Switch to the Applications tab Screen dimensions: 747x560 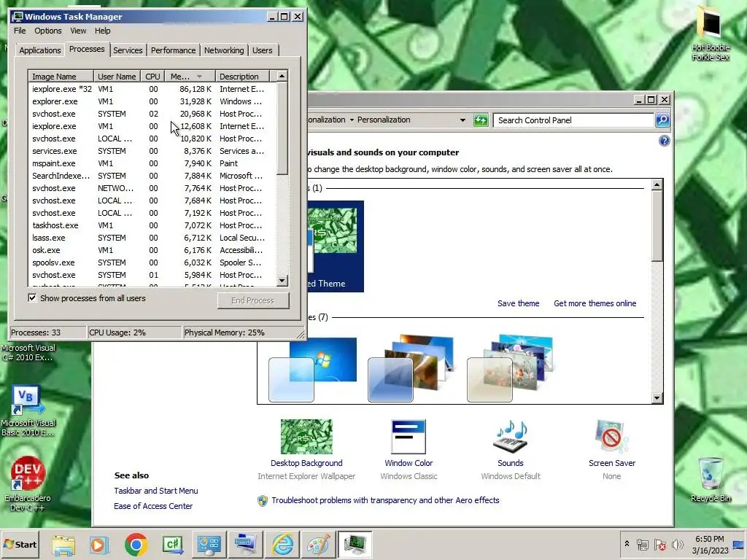[x=39, y=50]
